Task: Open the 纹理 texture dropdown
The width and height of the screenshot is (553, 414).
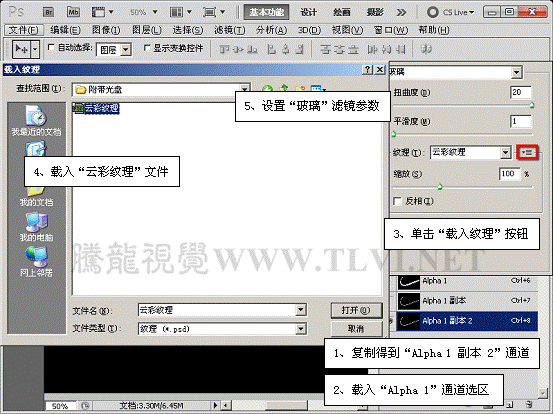Action: click(506, 152)
